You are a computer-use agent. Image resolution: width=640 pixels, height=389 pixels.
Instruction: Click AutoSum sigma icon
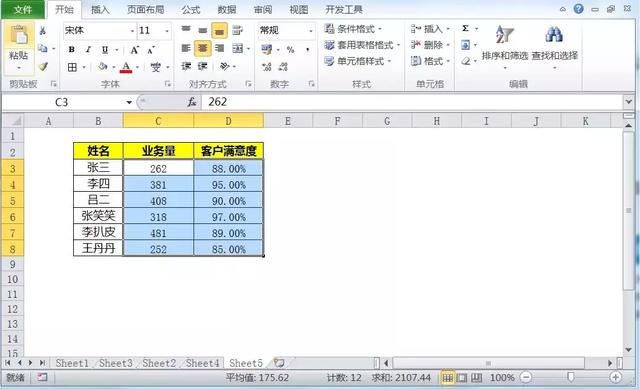[x=465, y=29]
